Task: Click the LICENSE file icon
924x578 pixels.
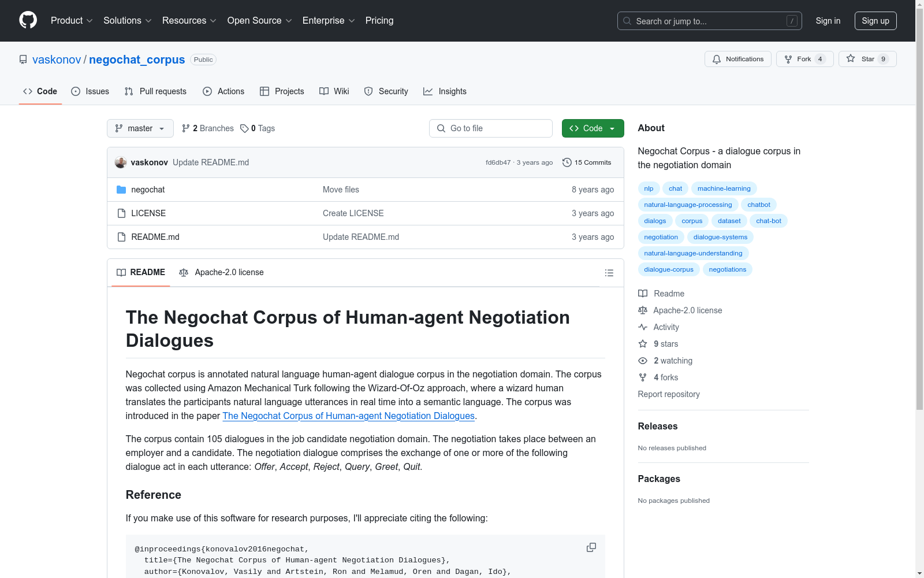Action: (121, 213)
